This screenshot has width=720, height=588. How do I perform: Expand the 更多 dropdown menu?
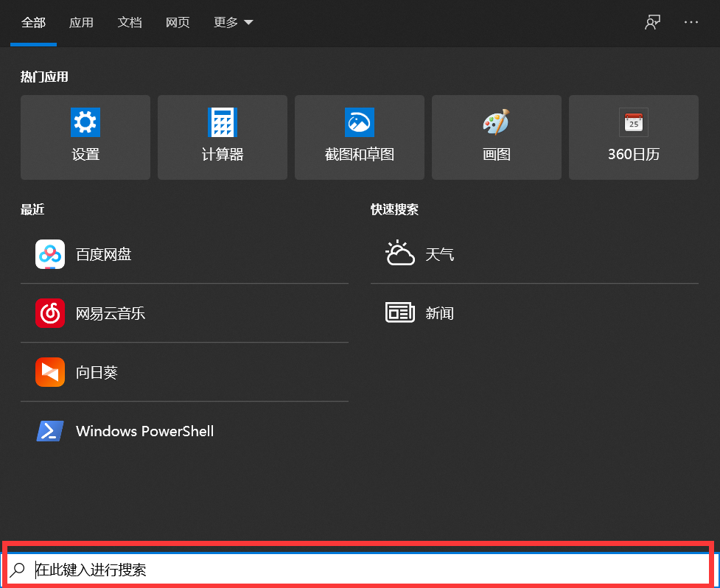[233, 22]
